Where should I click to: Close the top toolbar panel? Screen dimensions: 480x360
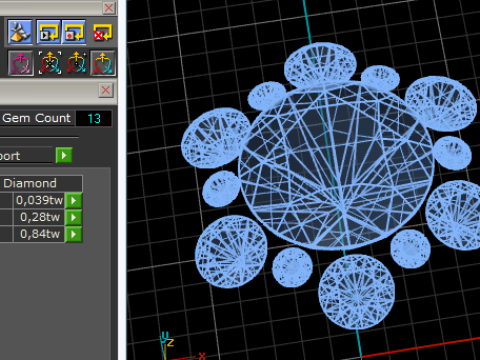pos(109,7)
